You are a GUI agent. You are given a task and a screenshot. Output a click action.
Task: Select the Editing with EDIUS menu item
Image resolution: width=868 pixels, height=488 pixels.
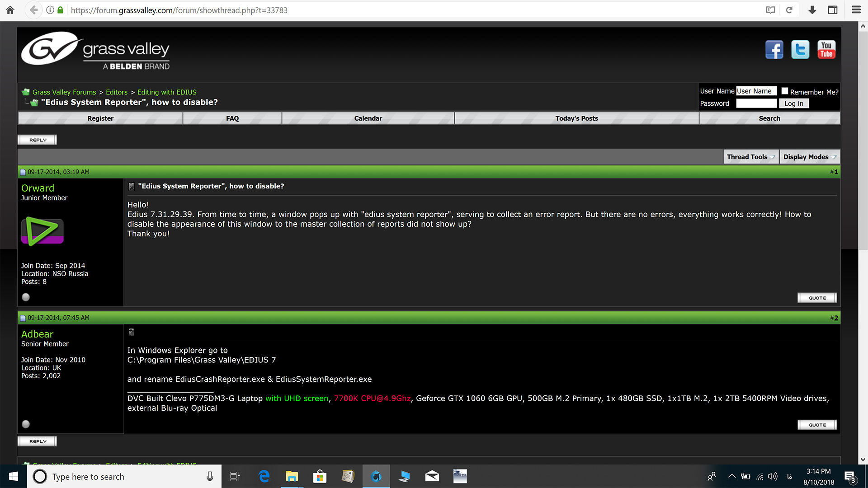(166, 92)
